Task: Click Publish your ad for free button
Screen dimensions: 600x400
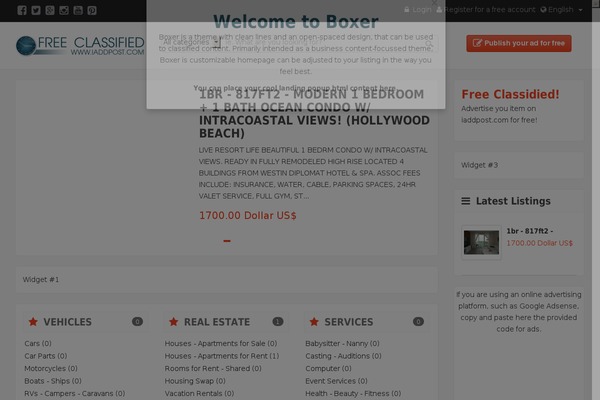Action: [519, 43]
